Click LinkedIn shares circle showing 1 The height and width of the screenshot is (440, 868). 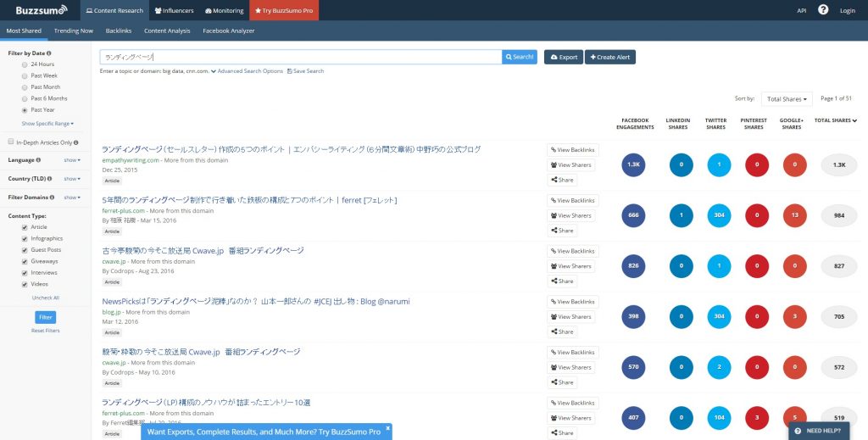681,215
